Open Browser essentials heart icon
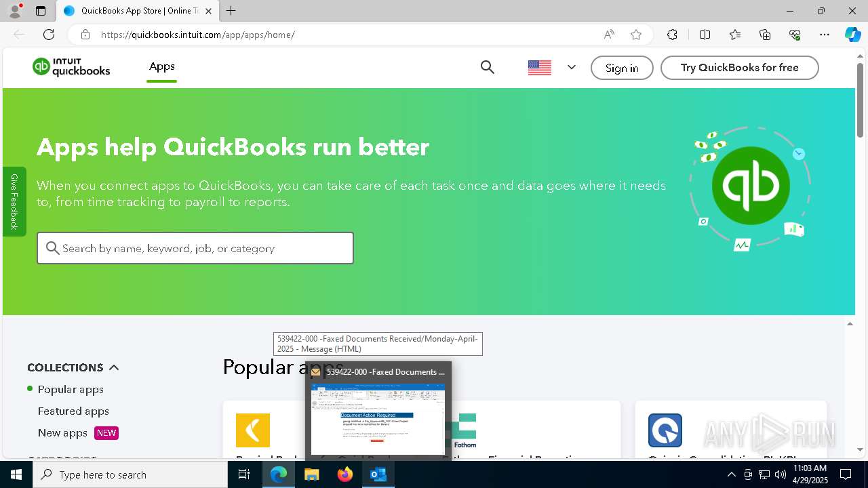This screenshot has width=868, height=488. (x=795, y=35)
